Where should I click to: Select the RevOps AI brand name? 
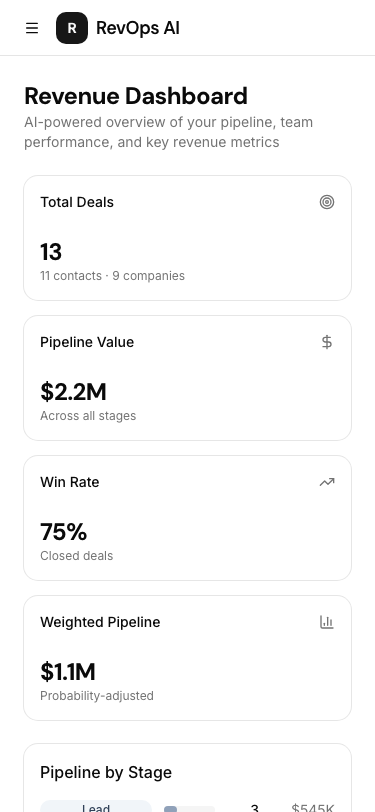[x=138, y=28]
